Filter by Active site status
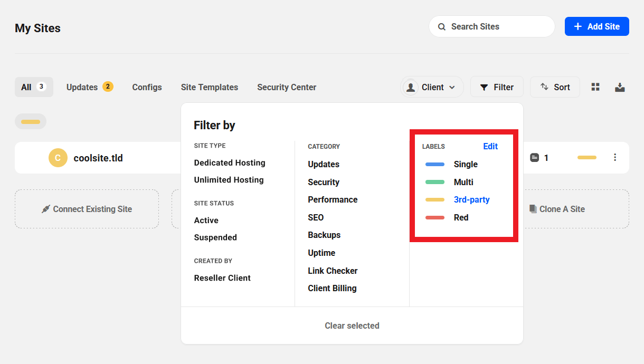The image size is (644, 364). (206, 220)
